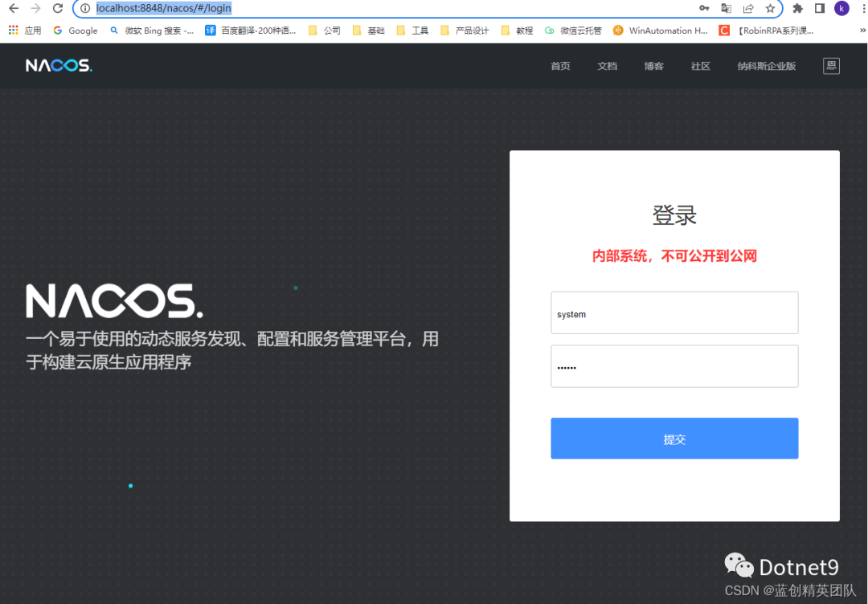Bookmark the page with the star icon

tap(770, 8)
